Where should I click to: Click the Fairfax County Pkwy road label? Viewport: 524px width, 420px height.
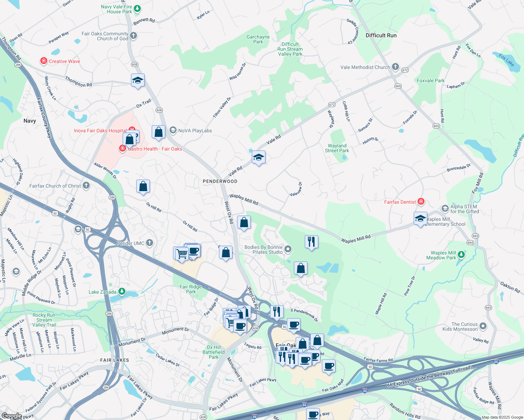pos(44,118)
